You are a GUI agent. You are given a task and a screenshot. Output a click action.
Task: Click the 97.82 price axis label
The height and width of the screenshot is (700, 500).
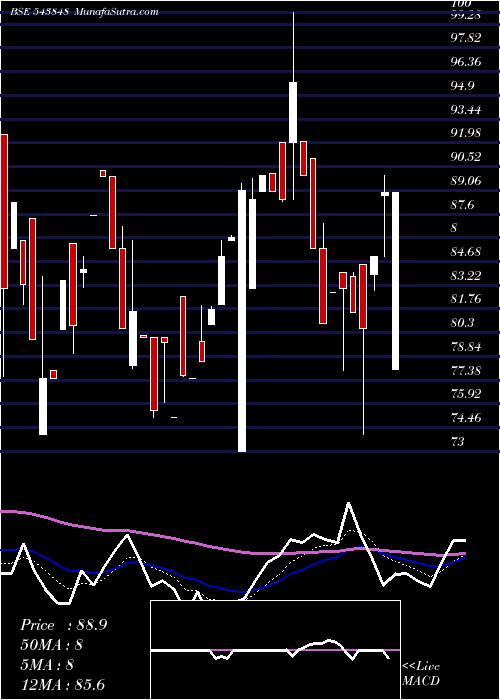click(466, 38)
